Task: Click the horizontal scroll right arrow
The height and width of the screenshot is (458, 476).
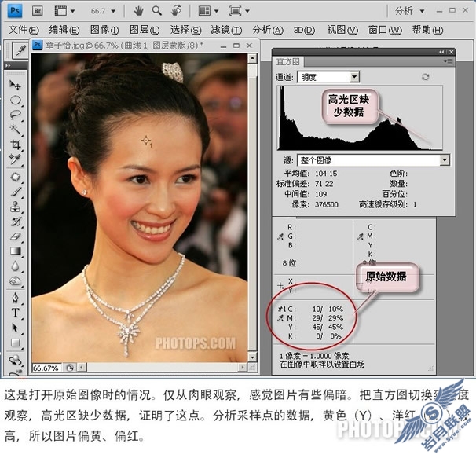Action: click(x=242, y=368)
